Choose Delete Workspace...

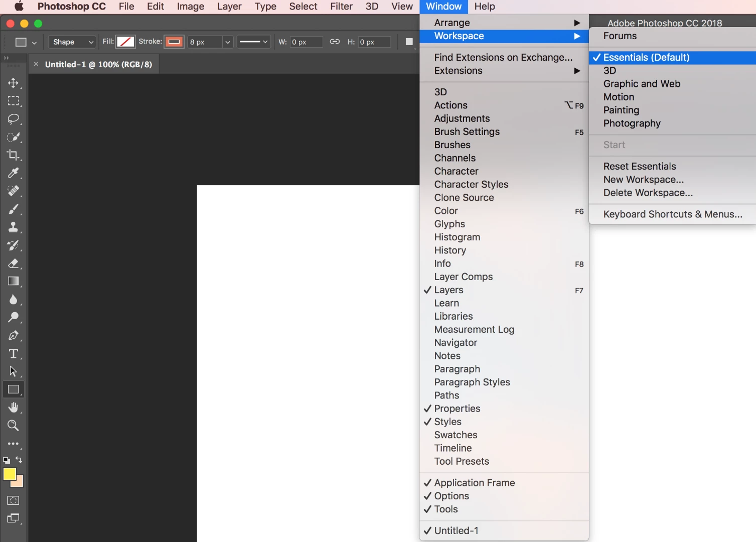click(x=672, y=193)
